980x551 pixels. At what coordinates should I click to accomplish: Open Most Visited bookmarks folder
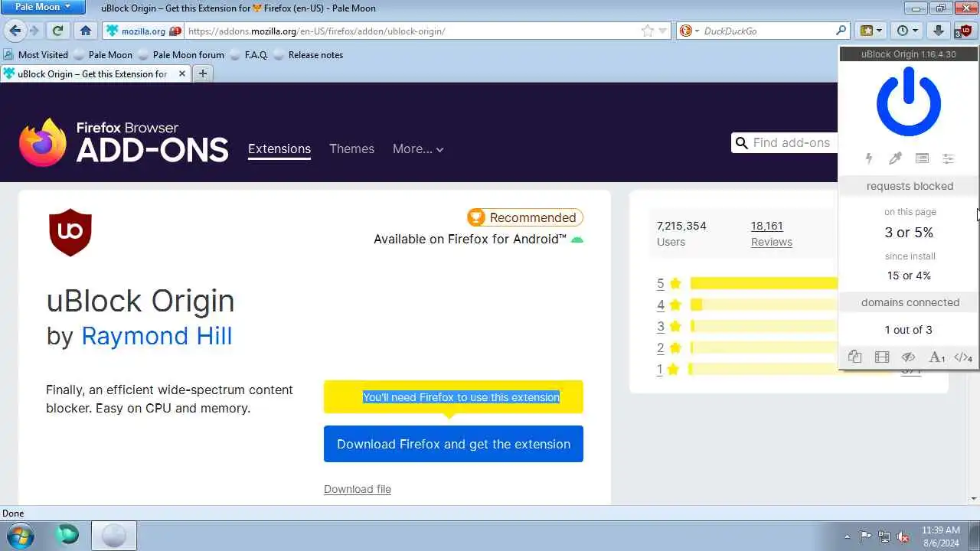point(35,54)
